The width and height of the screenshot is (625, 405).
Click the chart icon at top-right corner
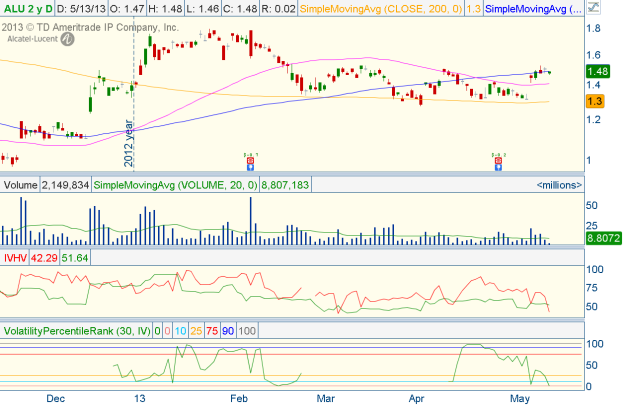pyautogui.click(x=595, y=10)
